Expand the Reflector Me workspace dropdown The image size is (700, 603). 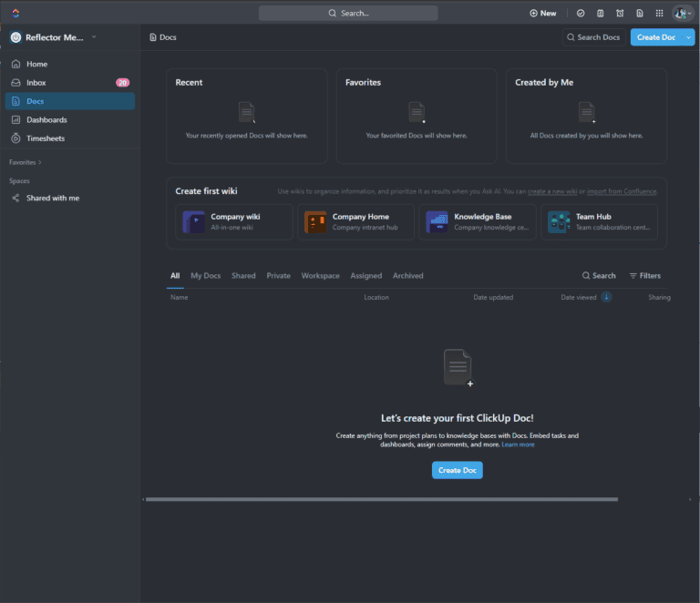[94, 37]
